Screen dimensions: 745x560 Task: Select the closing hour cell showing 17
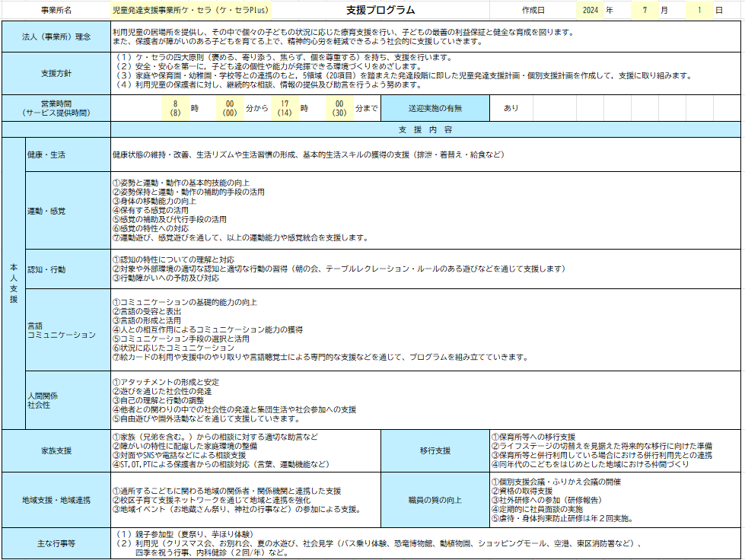[x=285, y=108]
